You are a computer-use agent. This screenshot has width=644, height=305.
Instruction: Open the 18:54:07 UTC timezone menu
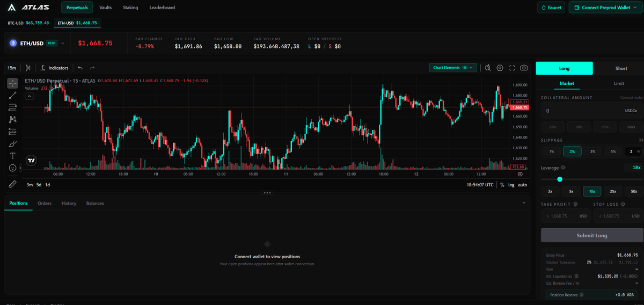point(480,185)
